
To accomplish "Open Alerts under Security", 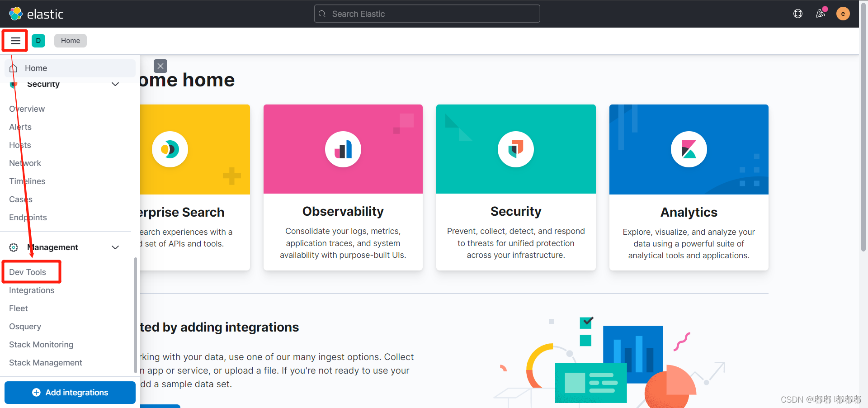I will click(20, 127).
